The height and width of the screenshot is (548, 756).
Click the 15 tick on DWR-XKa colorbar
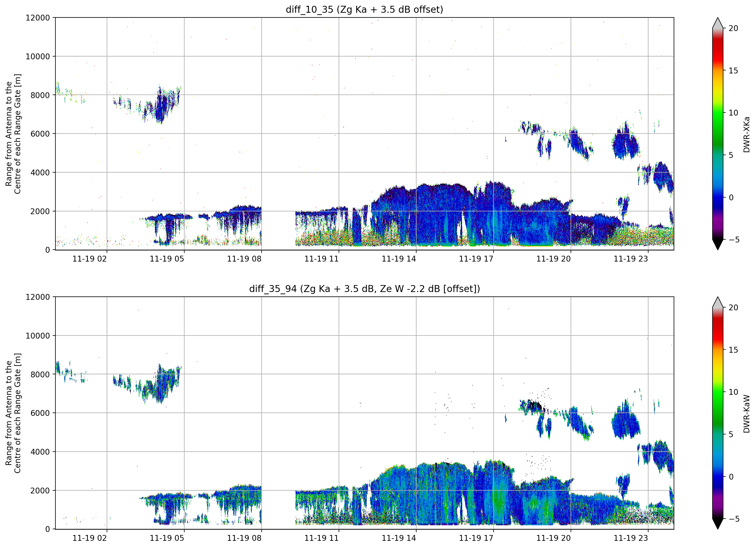tap(733, 71)
